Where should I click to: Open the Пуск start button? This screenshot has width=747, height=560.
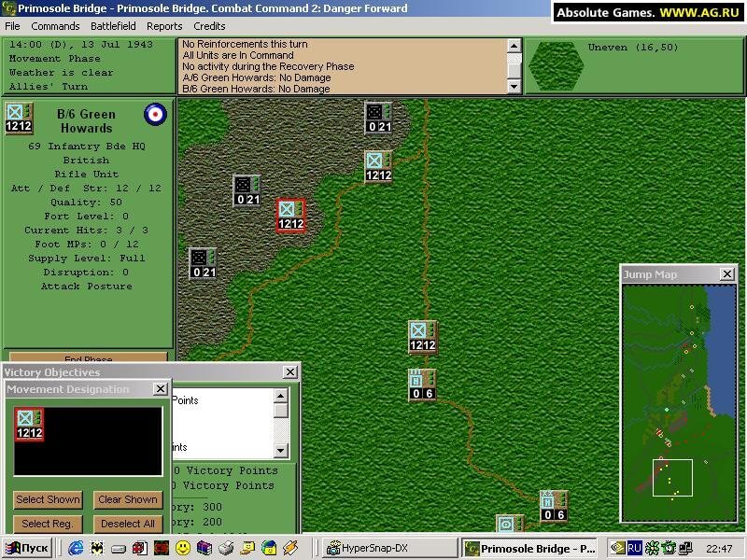pos(27,548)
